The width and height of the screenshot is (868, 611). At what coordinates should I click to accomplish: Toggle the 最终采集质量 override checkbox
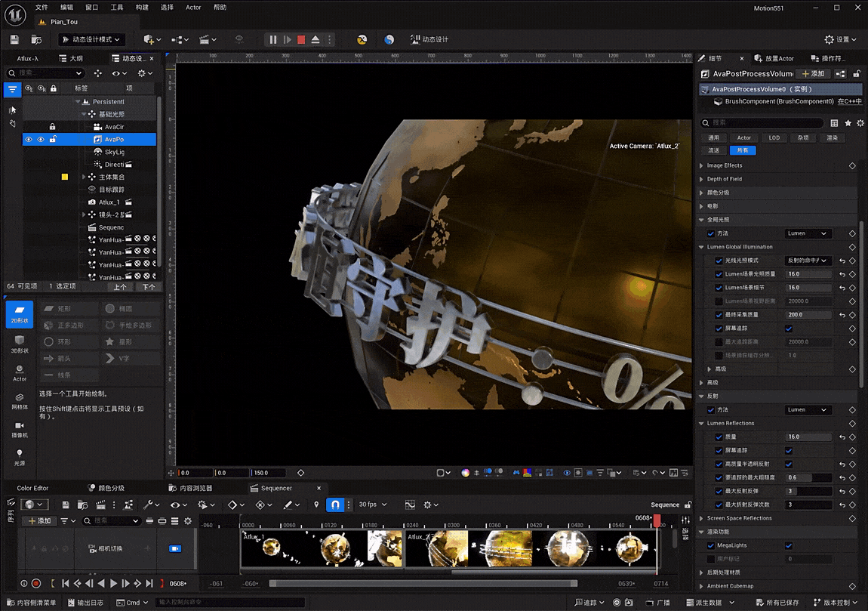click(719, 315)
